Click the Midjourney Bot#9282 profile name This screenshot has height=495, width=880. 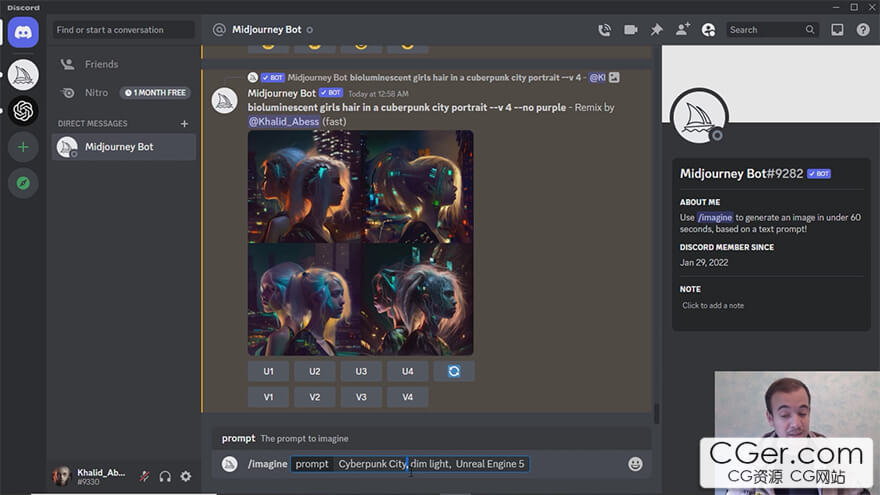tap(741, 174)
